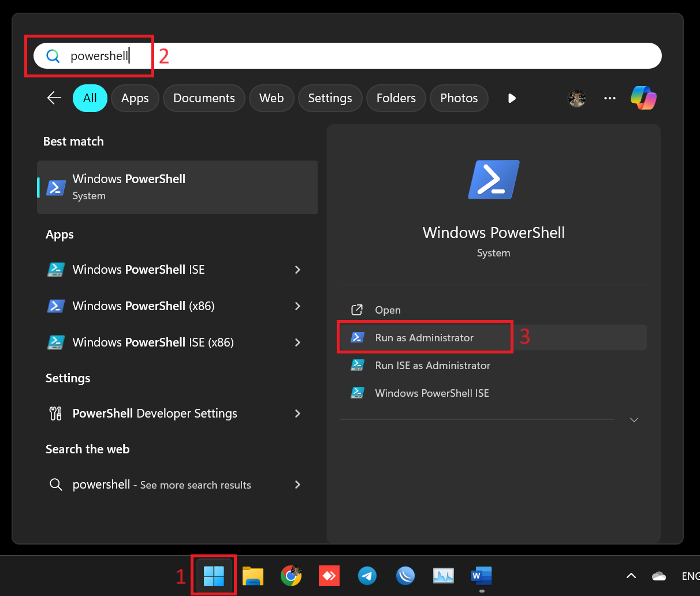Launch Copilot from the search panel

(643, 98)
